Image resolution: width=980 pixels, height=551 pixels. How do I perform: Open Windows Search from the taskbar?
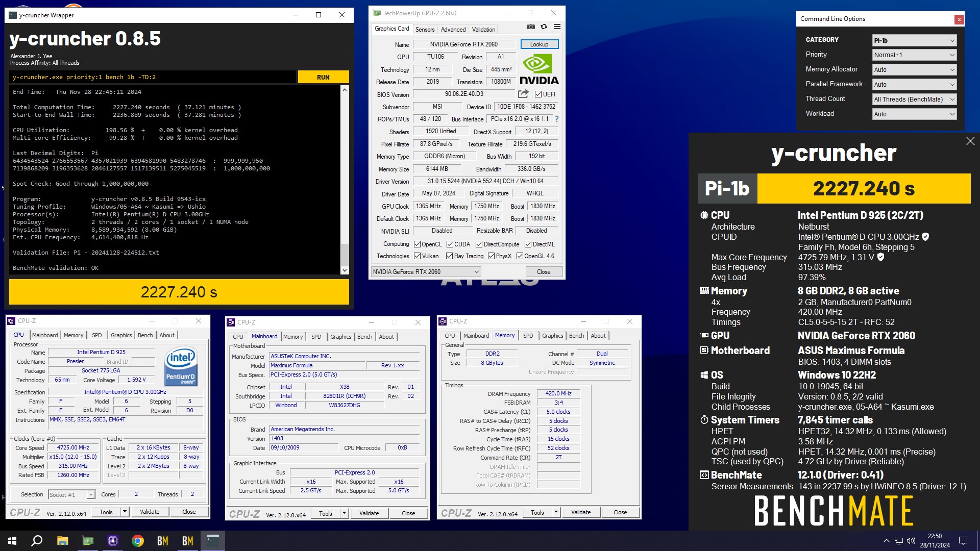click(x=37, y=541)
